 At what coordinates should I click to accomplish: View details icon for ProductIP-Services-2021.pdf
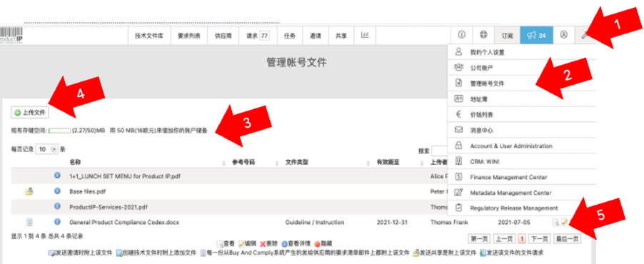coord(58,206)
